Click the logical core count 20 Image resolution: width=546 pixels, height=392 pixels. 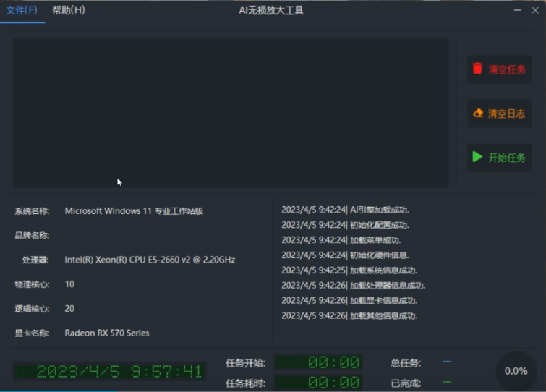(69, 308)
